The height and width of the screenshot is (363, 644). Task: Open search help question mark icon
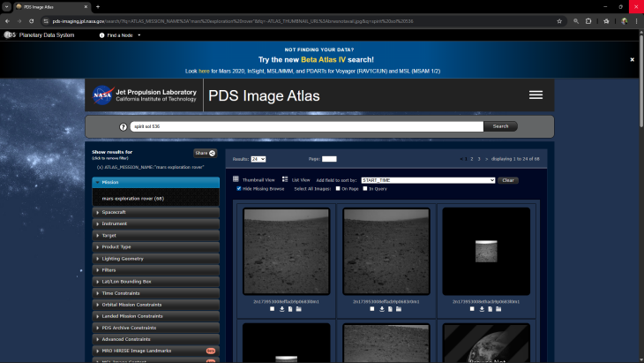coord(123,127)
